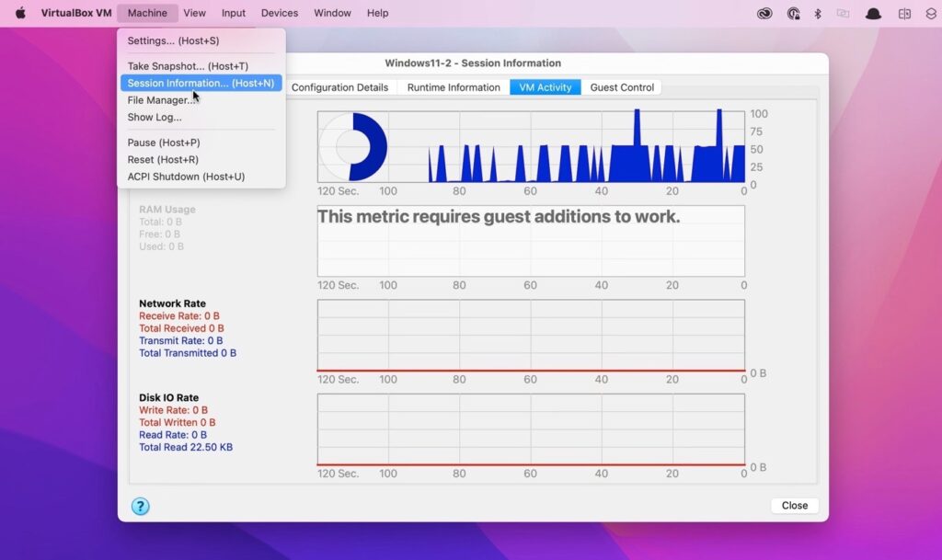The width and height of the screenshot is (942, 560).
Task: Open File Manager... from the menu
Action: point(201,100)
